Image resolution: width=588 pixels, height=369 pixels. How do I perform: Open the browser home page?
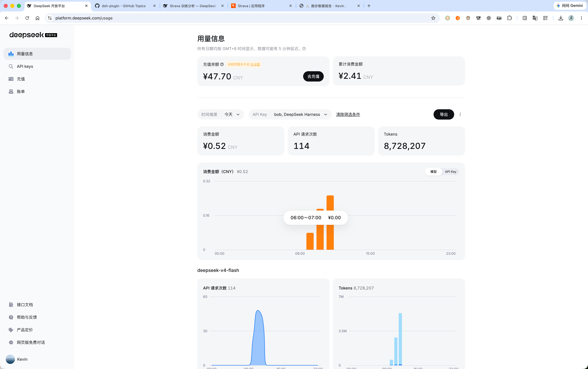(37, 18)
